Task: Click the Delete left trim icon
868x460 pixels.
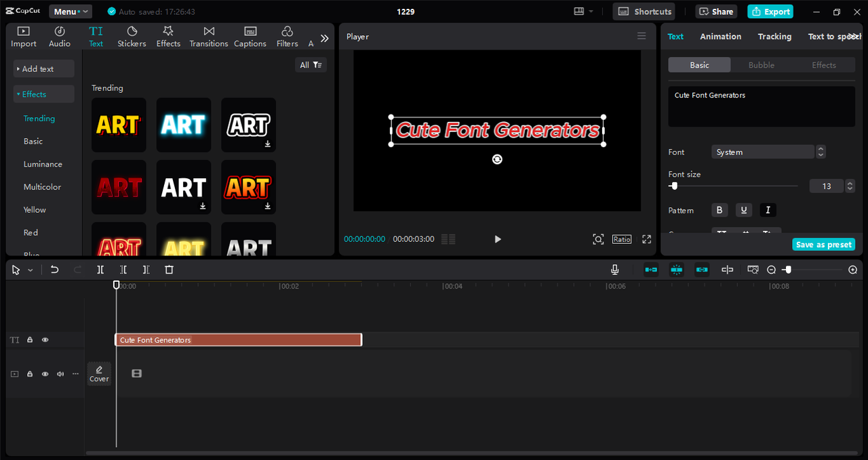Action: [x=123, y=270]
